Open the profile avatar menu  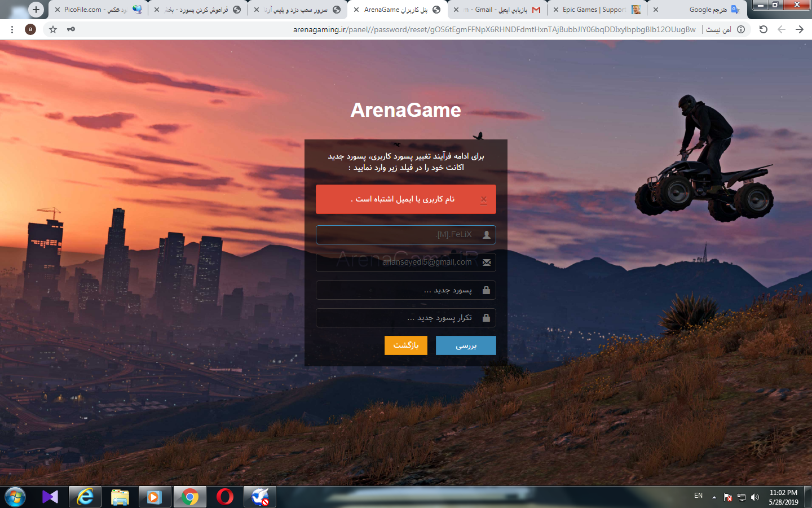pyautogui.click(x=30, y=29)
